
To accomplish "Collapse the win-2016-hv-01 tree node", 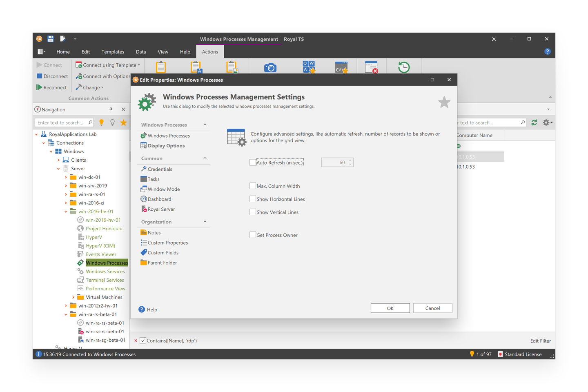I will (x=65, y=211).
